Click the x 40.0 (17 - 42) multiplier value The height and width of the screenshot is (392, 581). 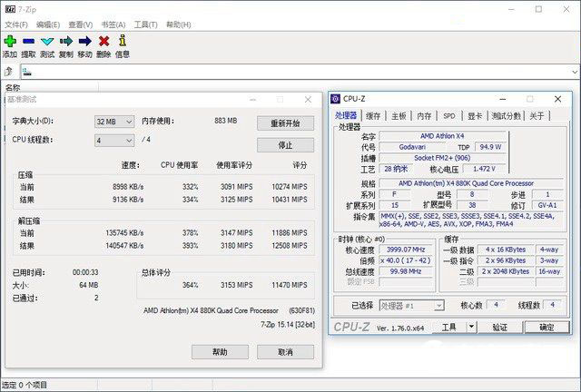[406, 260]
